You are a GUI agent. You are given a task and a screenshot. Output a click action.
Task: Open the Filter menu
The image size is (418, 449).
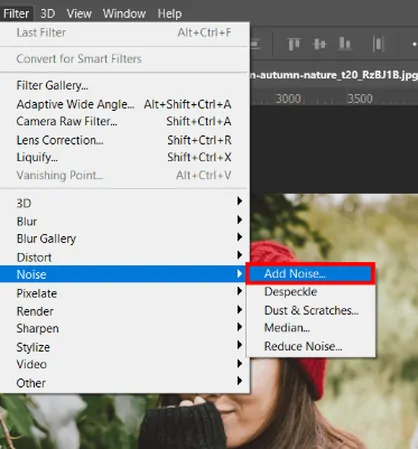17,14
